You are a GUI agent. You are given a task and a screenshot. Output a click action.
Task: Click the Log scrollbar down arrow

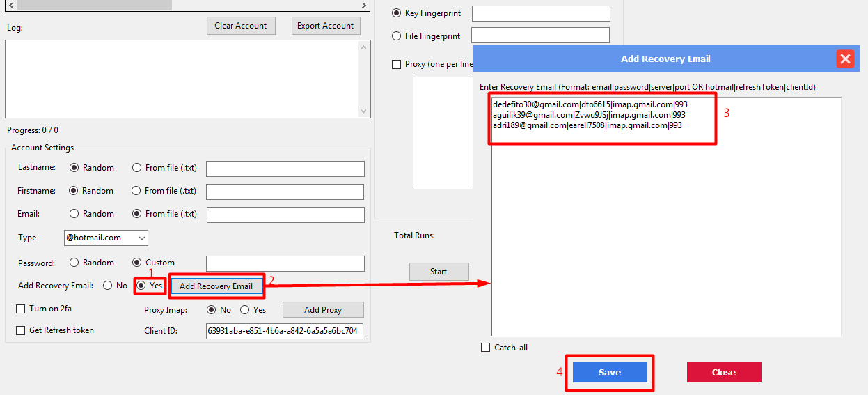tap(365, 111)
